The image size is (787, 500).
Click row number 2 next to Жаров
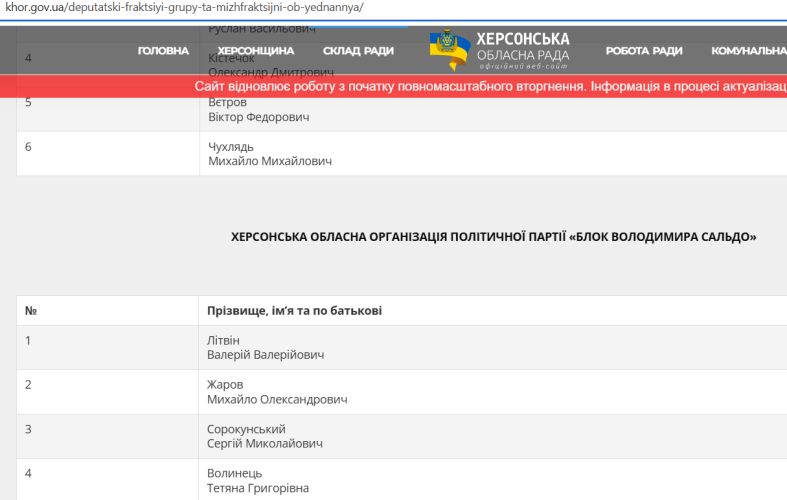point(28,385)
